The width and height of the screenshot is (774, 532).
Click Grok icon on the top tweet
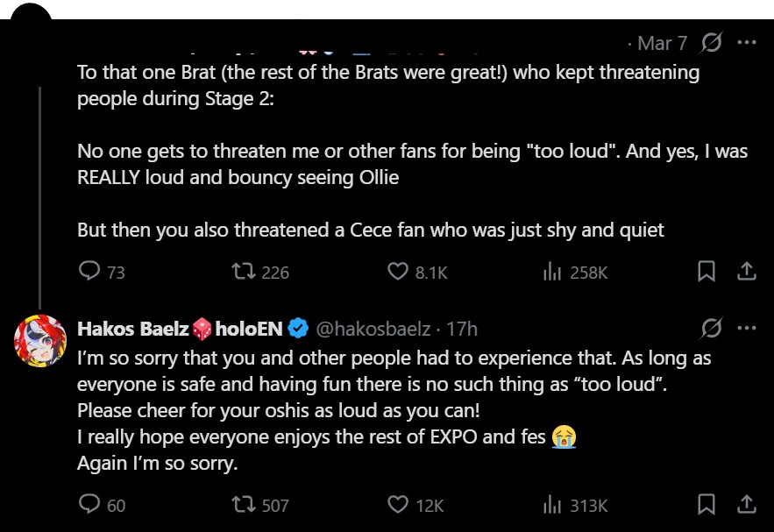[712, 42]
